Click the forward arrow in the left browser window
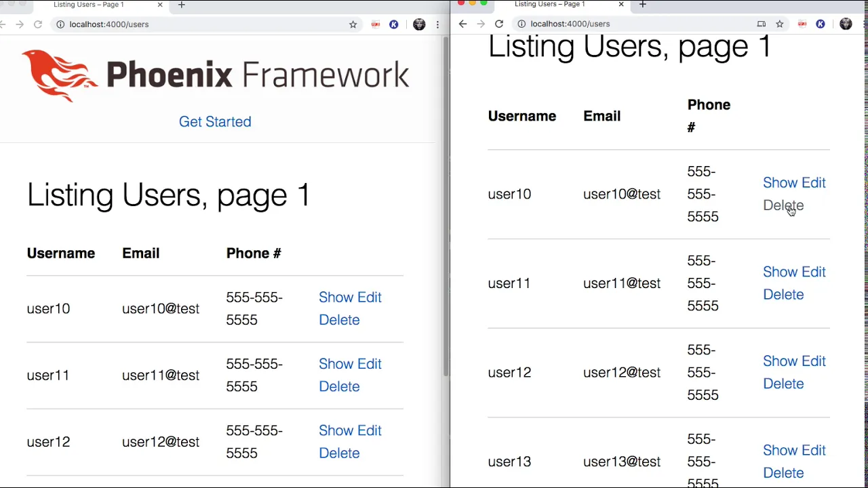The height and width of the screenshot is (488, 868). coord(20,24)
